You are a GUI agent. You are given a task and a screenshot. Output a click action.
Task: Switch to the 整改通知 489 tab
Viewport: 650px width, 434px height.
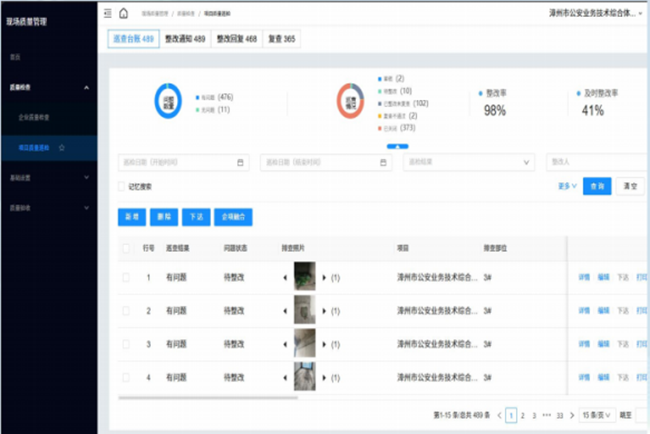[185, 39]
